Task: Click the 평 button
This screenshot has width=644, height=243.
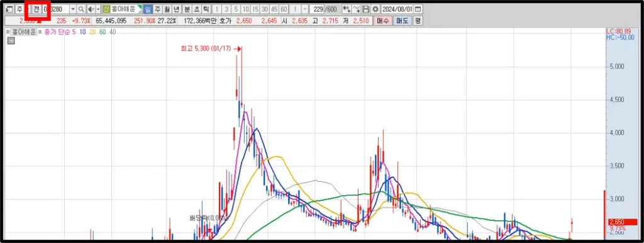Action: click(x=418, y=21)
